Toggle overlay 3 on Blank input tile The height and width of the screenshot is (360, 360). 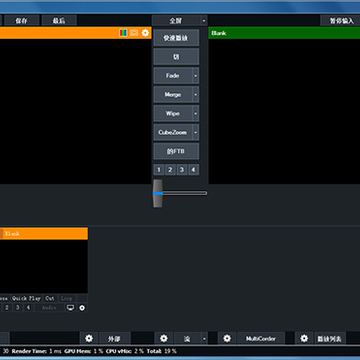tap(17, 308)
